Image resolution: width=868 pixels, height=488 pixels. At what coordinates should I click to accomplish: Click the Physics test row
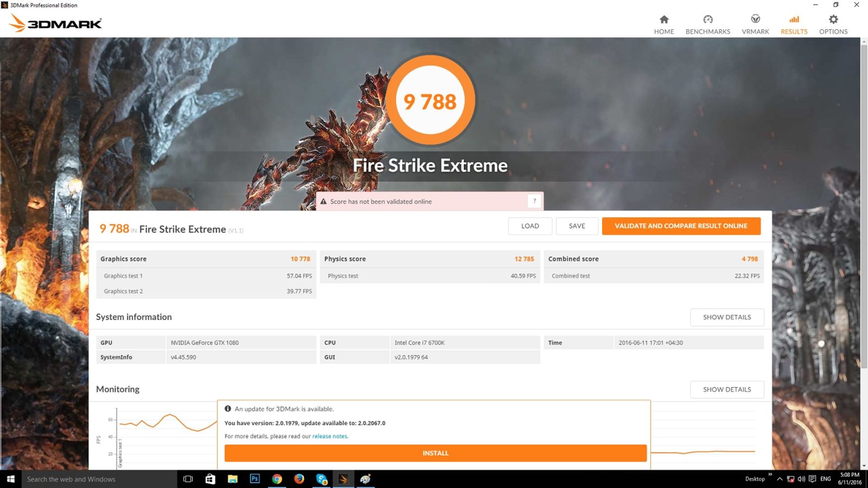tap(430, 276)
